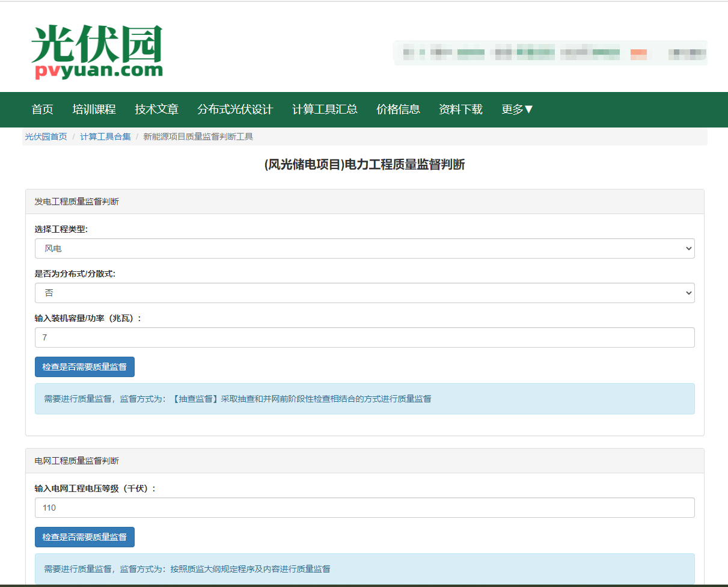Click into the 电网工程电压等级 input field
The height and width of the screenshot is (587, 728).
pos(364,508)
